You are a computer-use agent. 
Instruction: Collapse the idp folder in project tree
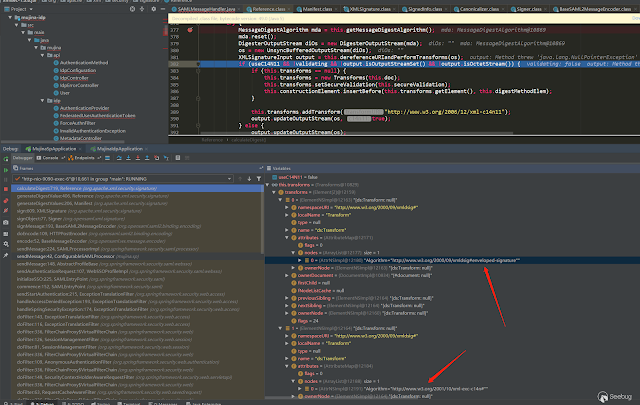pos(42,100)
